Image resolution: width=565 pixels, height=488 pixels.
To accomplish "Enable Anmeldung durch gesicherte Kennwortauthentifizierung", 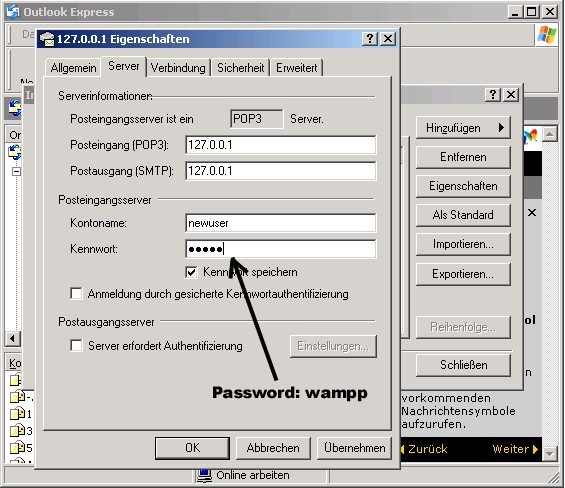I will click(x=76, y=294).
